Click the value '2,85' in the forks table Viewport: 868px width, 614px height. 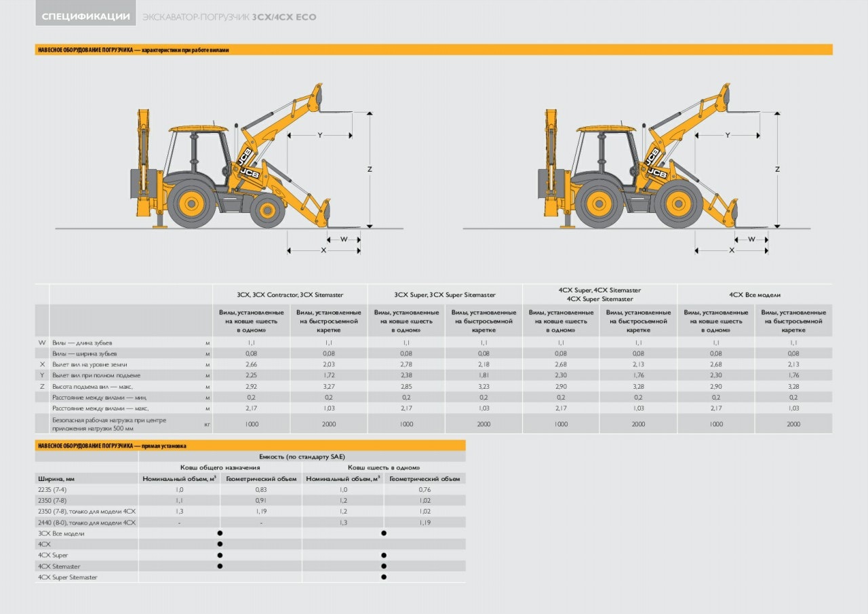pos(406,386)
